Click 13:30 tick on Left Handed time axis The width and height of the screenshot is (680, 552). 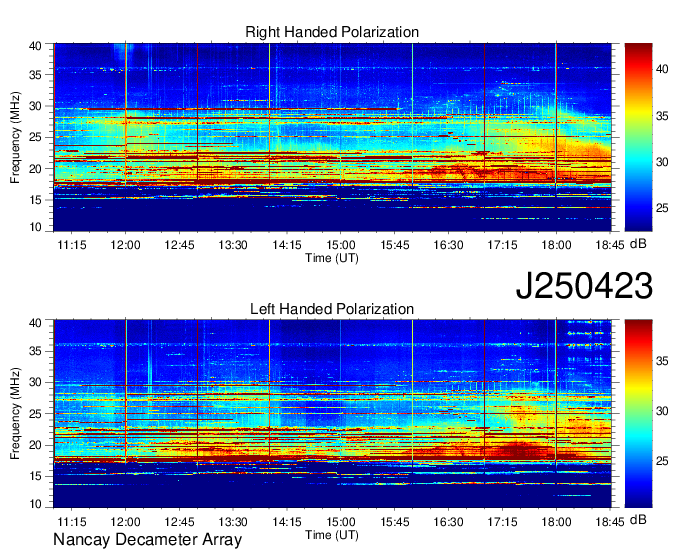pyautogui.click(x=233, y=522)
